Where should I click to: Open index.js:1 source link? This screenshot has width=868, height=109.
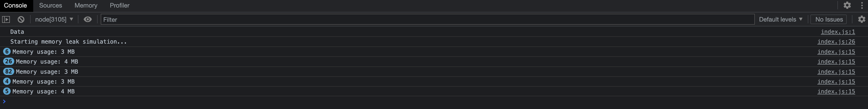838,32
